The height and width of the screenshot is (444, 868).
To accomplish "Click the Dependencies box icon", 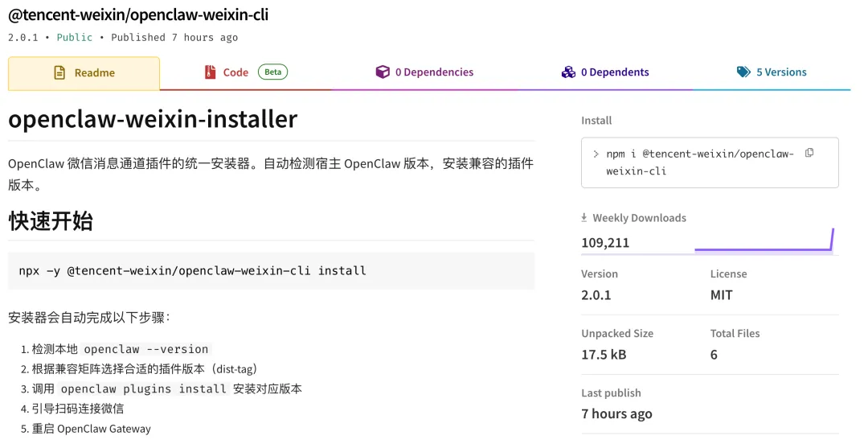I will (x=383, y=72).
